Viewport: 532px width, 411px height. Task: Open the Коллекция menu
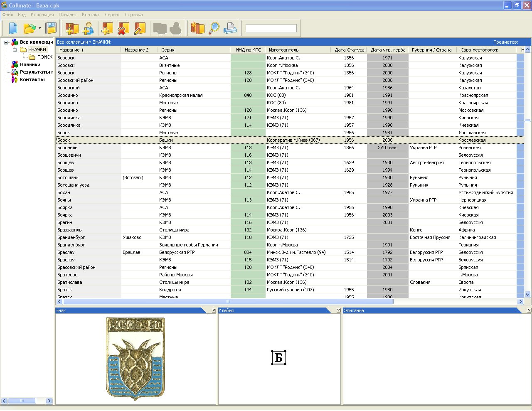pyautogui.click(x=42, y=15)
